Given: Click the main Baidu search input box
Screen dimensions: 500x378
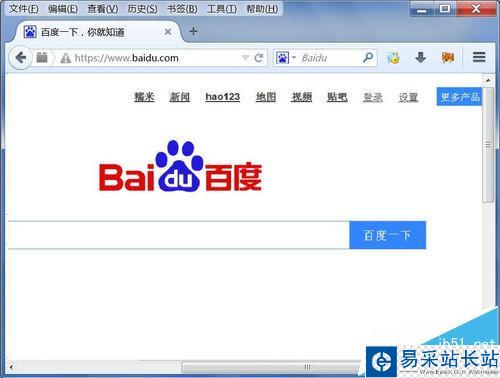Looking at the screenshot, I should point(179,235).
